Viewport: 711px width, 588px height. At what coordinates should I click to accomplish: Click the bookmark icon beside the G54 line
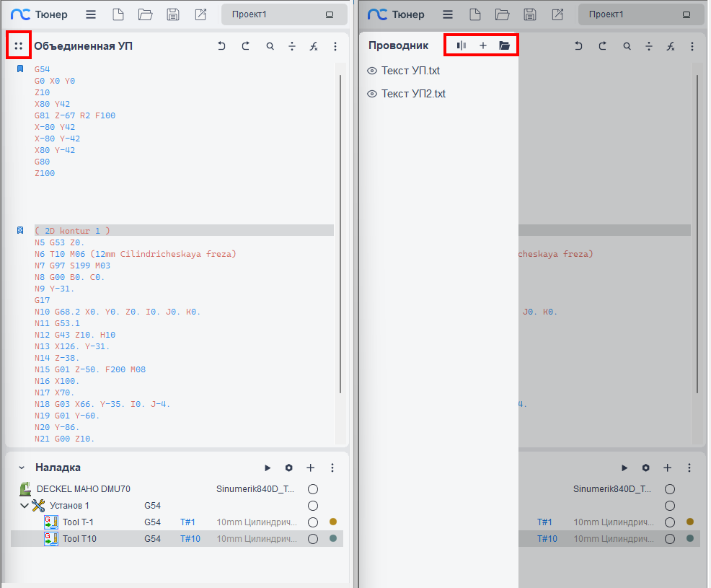(x=20, y=69)
